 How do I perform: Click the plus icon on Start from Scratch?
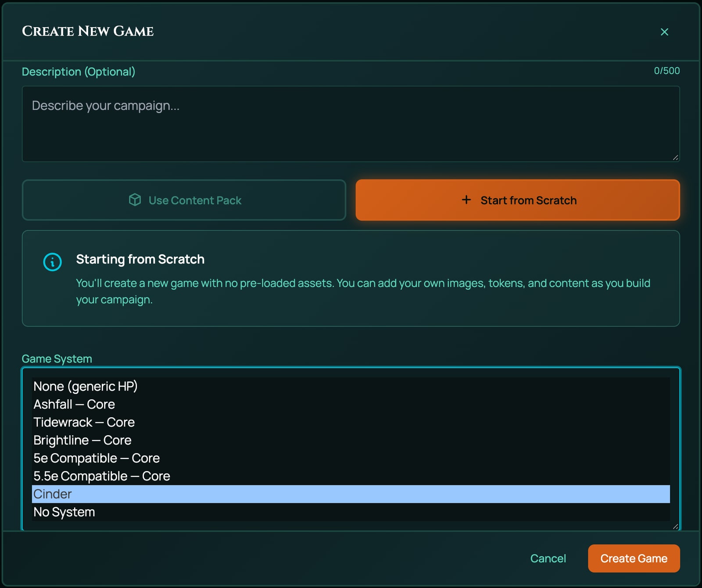coord(466,200)
